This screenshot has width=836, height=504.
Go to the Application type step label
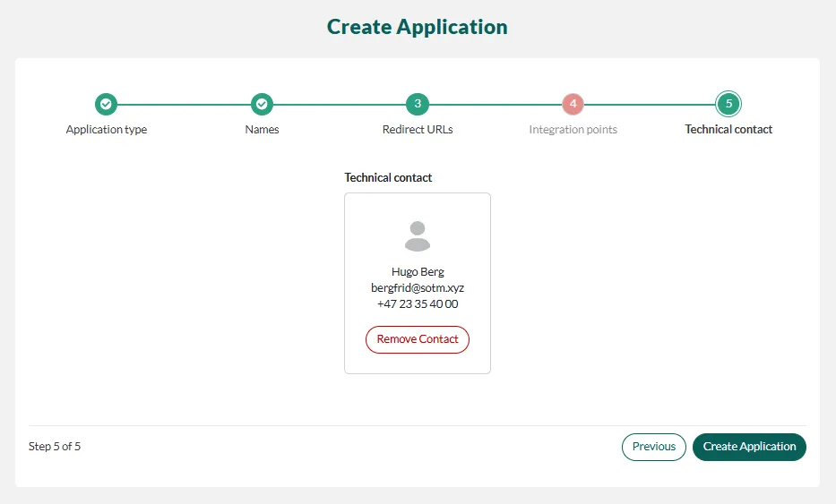(x=106, y=130)
